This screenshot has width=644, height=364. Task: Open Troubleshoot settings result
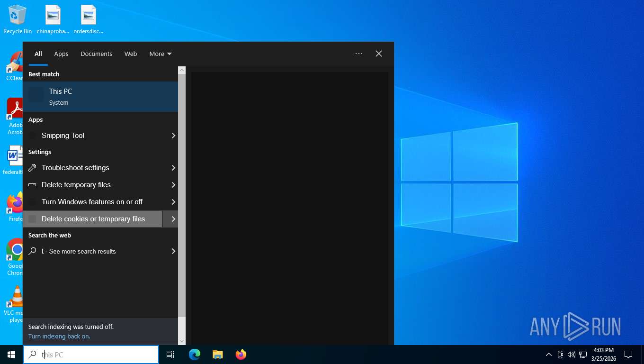coord(92,168)
